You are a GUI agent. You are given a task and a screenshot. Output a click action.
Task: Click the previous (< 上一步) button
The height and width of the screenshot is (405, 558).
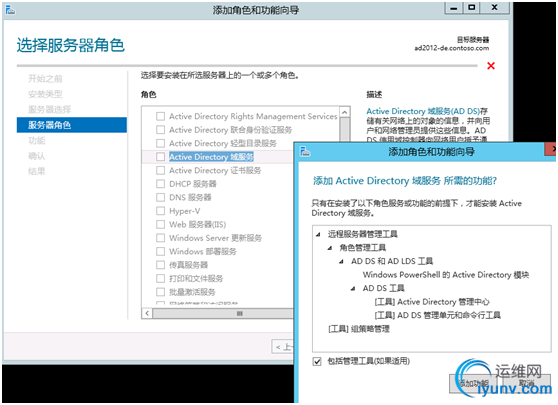(283, 347)
